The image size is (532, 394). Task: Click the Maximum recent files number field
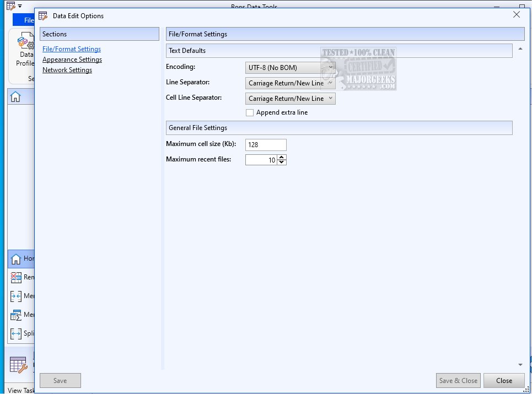tap(261, 160)
